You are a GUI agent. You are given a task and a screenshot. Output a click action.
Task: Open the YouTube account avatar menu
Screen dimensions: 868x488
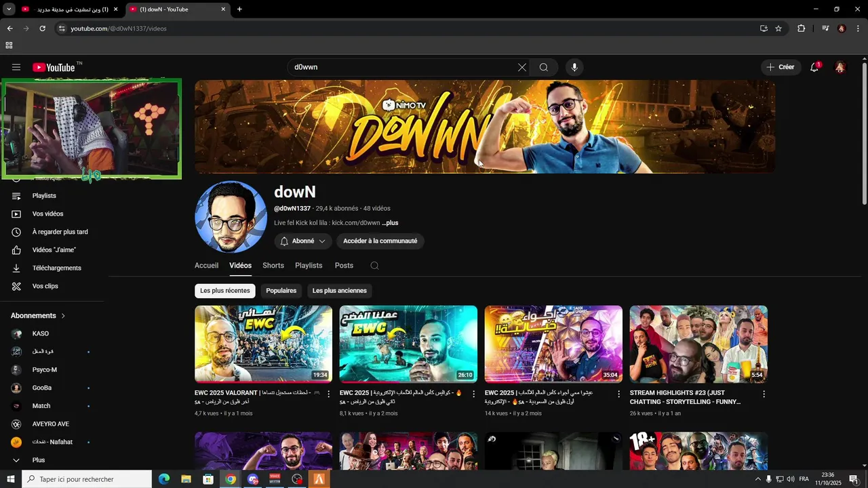[x=840, y=67]
